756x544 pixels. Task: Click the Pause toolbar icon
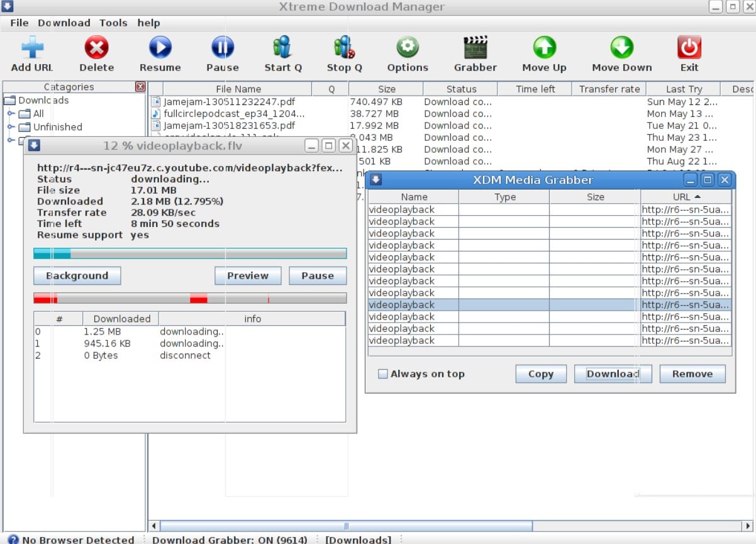pos(222,47)
